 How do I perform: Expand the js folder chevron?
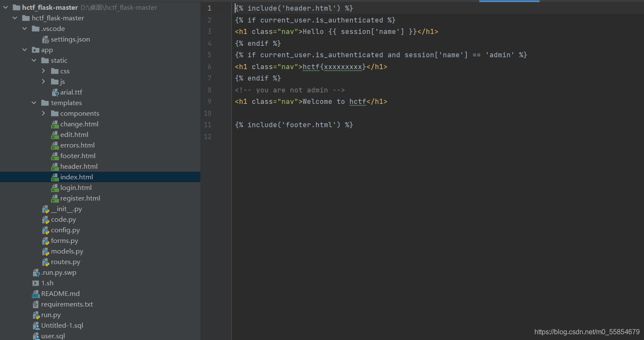pyautogui.click(x=43, y=81)
